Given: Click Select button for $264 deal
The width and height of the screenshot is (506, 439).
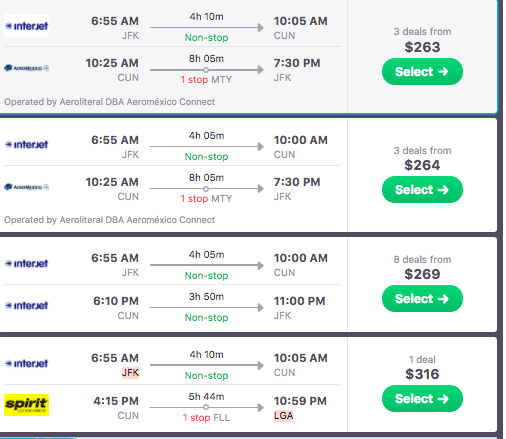Looking at the screenshot, I should point(422,190).
